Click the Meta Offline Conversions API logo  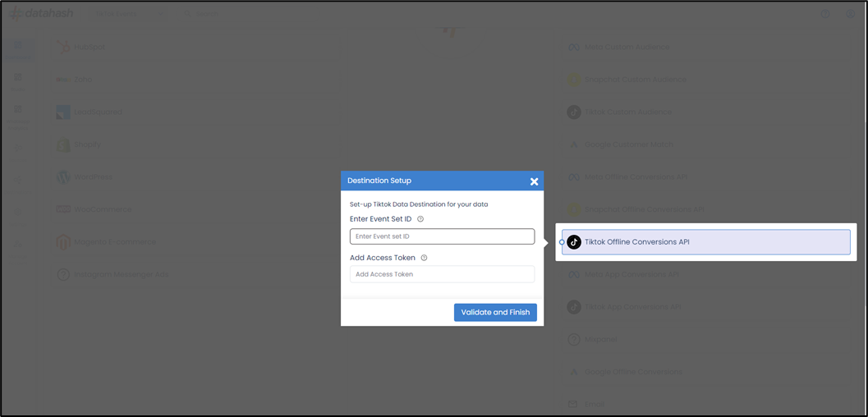(574, 177)
